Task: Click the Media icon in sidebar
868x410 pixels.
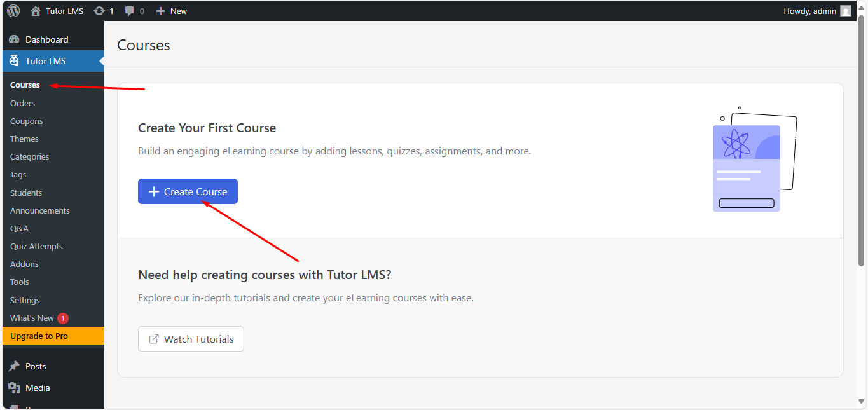Action: click(x=14, y=388)
